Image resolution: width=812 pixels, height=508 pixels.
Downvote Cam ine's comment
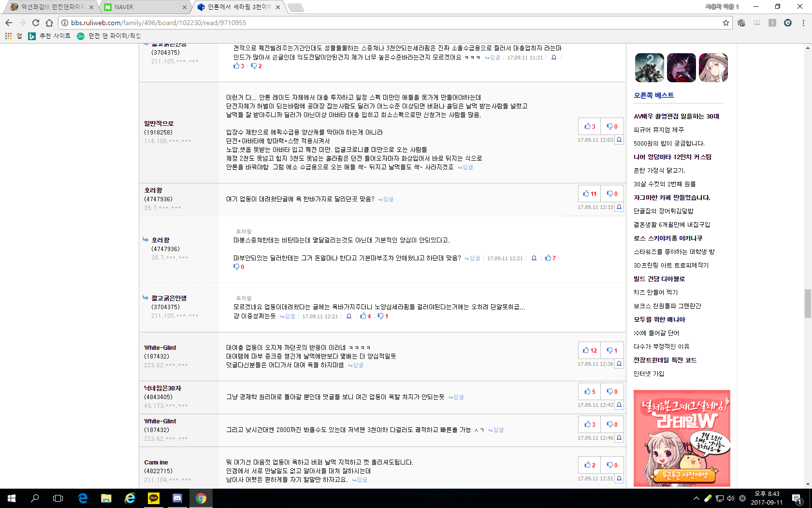click(x=612, y=465)
